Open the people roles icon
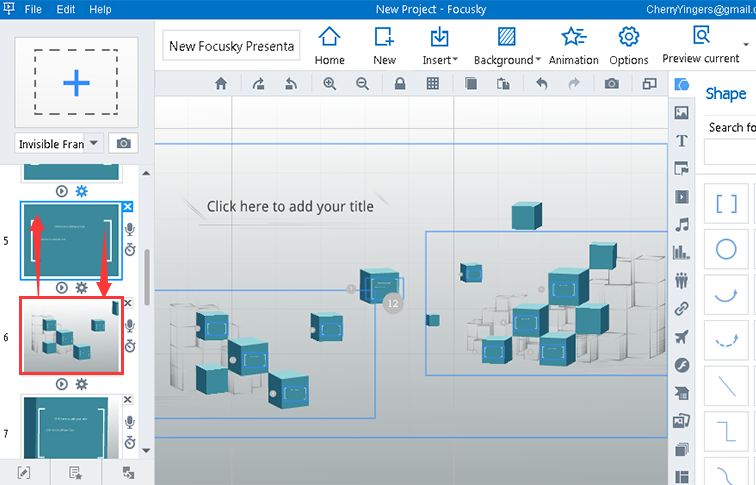Screen dimensions: 756x485 [682, 281]
